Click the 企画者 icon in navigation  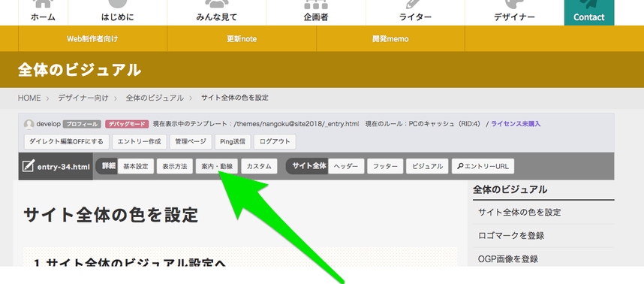pyautogui.click(x=316, y=5)
